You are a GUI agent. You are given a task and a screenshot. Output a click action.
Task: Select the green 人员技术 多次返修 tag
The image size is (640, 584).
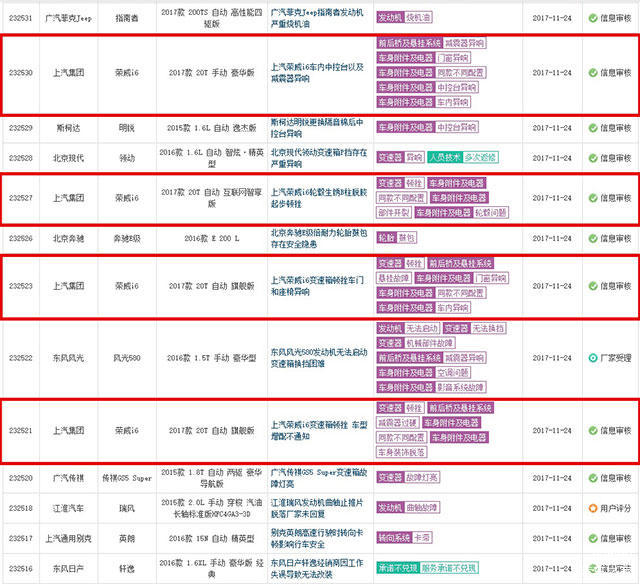tap(462, 157)
